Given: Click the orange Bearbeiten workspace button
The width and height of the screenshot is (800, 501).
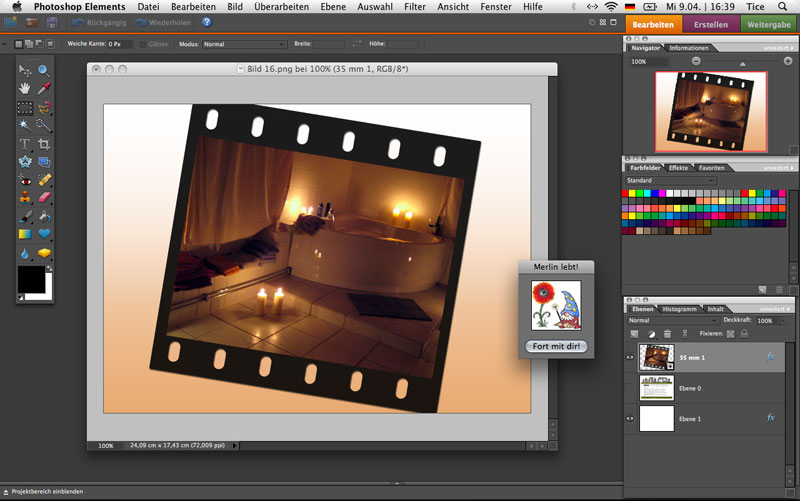Looking at the screenshot, I should 654,24.
